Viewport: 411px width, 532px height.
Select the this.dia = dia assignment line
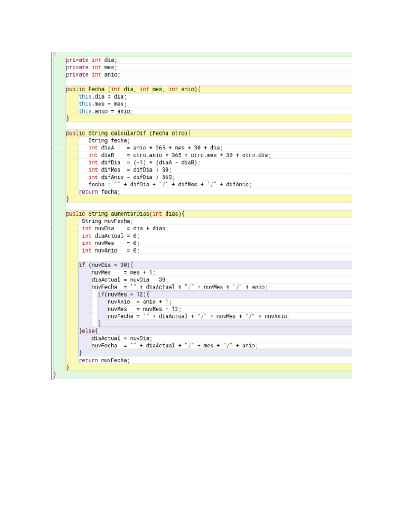(103, 97)
